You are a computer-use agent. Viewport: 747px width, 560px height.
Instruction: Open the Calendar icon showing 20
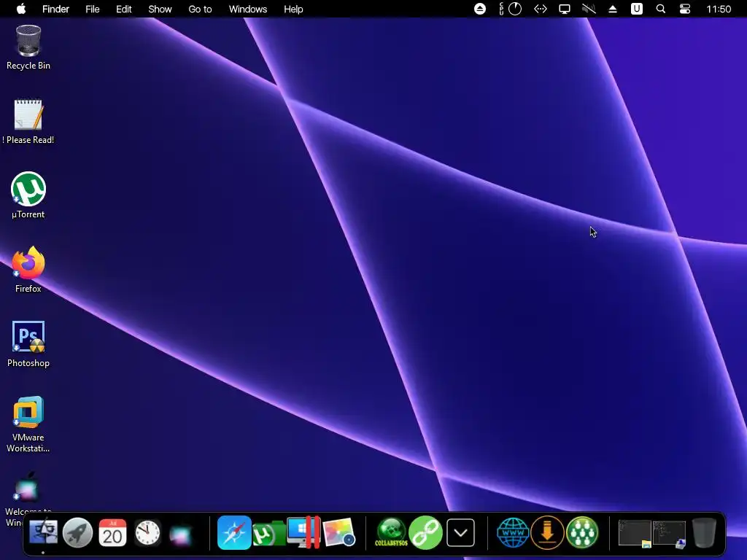tap(112, 532)
